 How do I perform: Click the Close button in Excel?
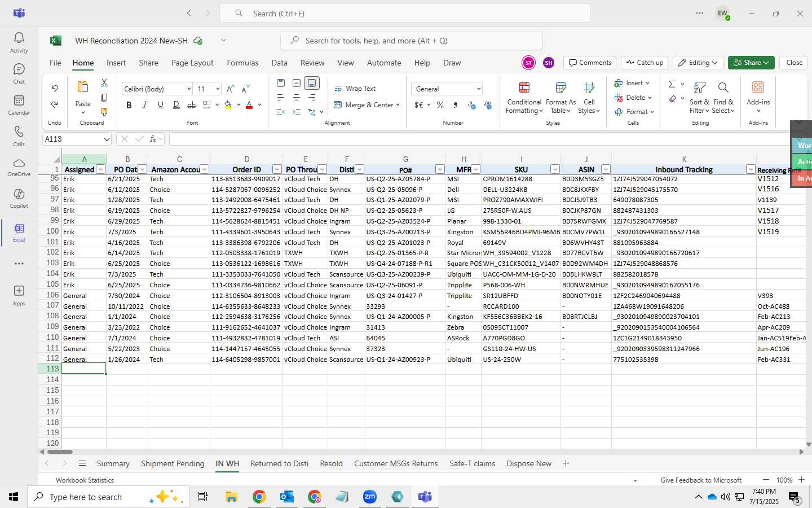(x=794, y=63)
